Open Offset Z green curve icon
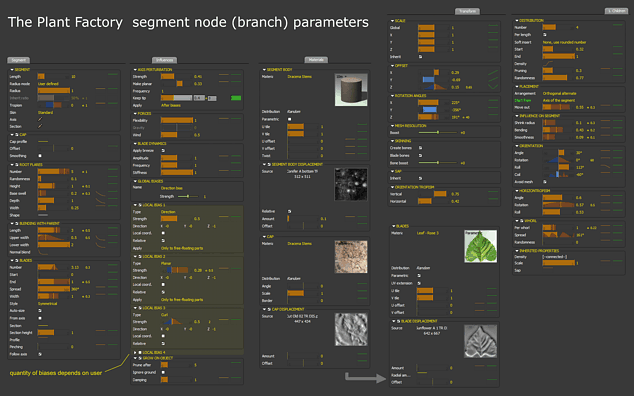634x396 pixels. [x=493, y=87]
